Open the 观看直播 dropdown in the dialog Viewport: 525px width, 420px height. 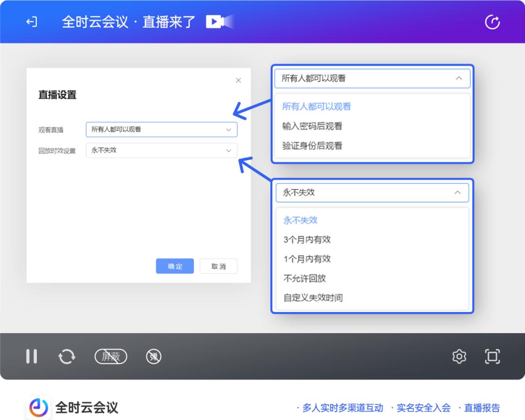161,129
